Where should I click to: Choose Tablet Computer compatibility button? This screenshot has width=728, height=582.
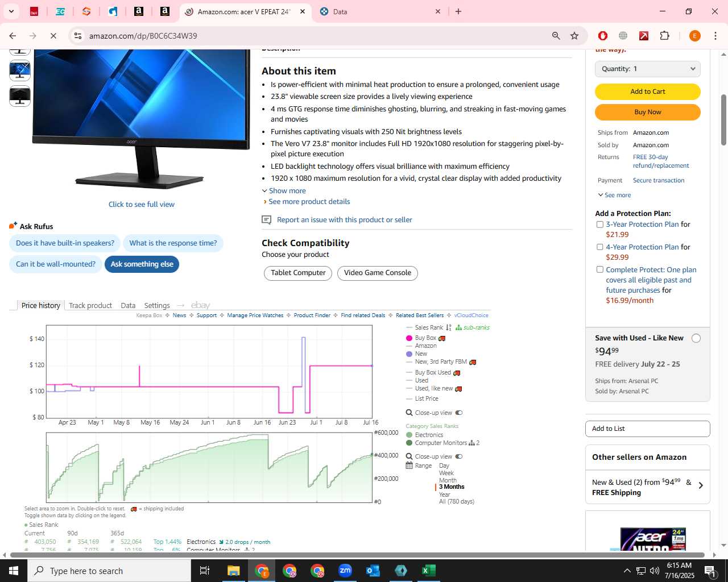[298, 273]
